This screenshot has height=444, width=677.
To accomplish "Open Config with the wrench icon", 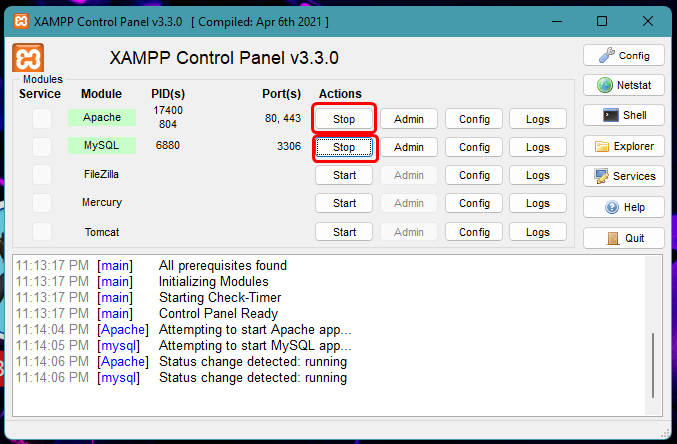I will pyautogui.click(x=623, y=55).
